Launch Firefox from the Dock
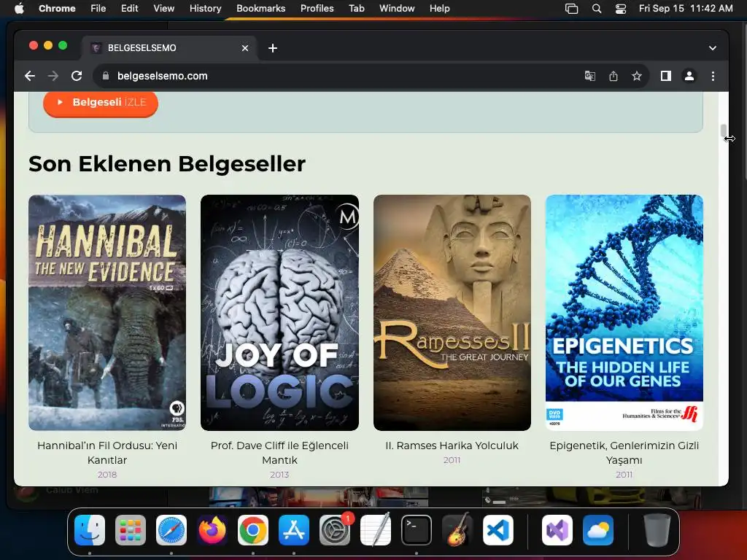 pyautogui.click(x=212, y=530)
